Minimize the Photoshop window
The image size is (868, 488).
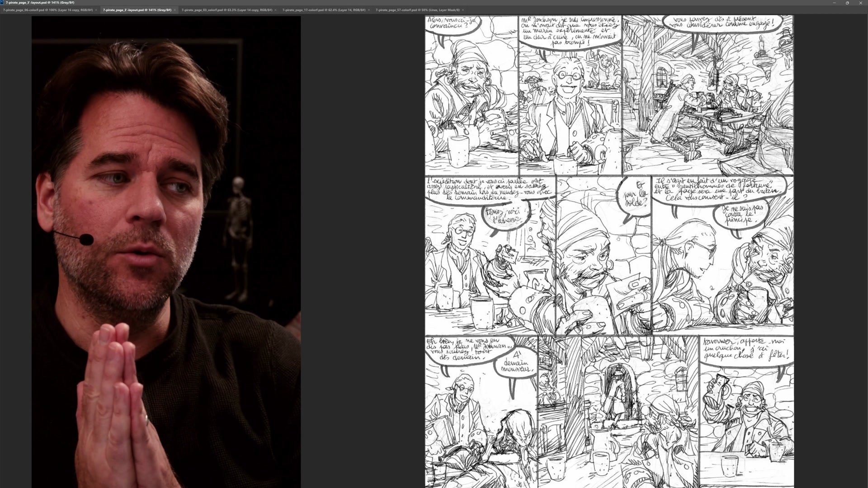point(834,3)
